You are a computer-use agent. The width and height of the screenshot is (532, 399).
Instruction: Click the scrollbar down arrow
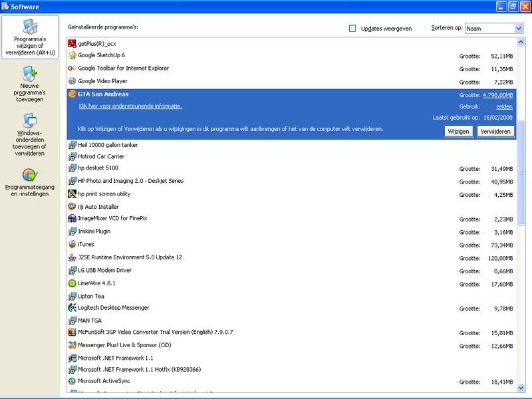521,388
